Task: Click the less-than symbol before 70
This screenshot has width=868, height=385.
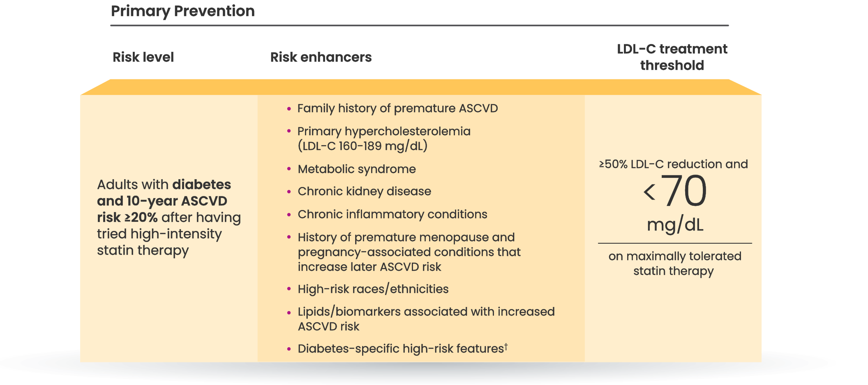Action: coord(649,192)
